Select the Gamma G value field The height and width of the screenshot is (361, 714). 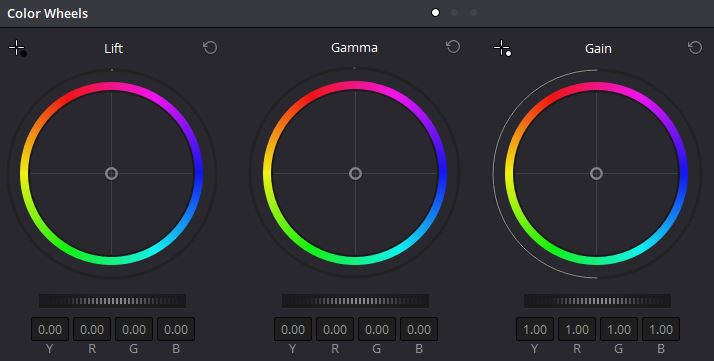click(377, 329)
